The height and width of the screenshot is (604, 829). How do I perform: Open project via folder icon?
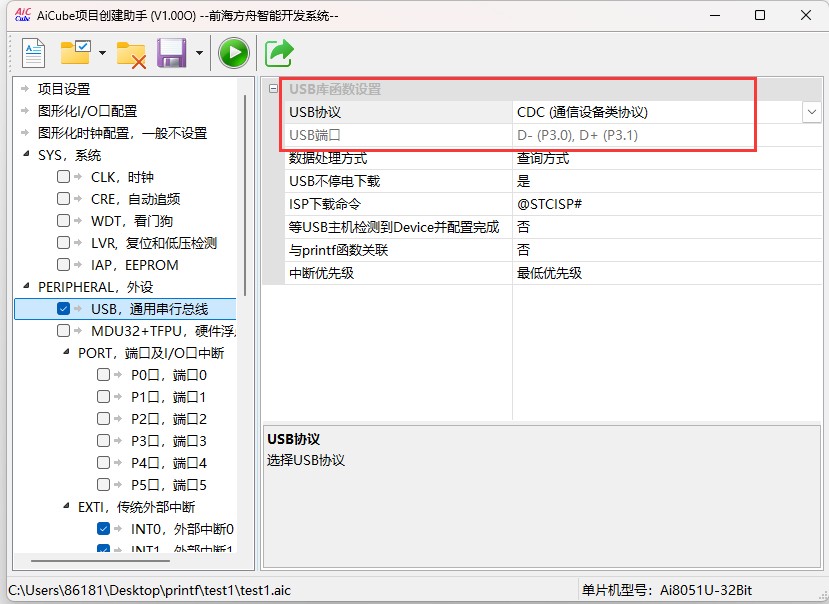[x=76, y=52]
